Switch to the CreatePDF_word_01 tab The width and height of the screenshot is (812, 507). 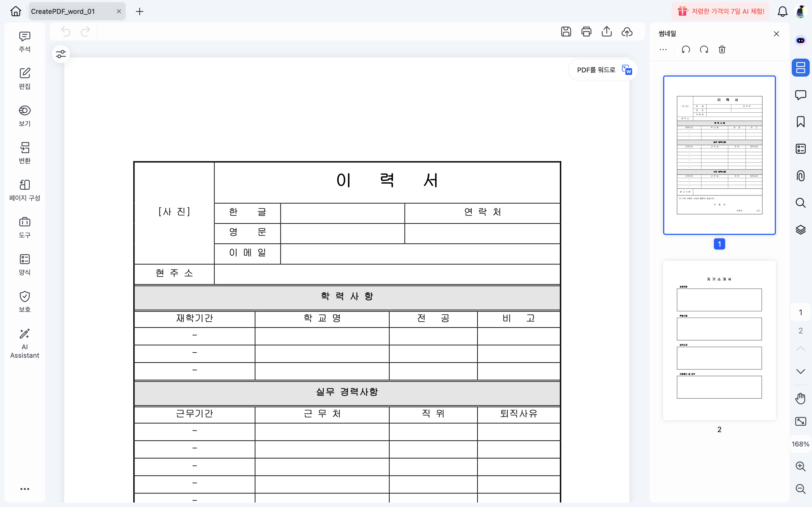coord(64,11)
